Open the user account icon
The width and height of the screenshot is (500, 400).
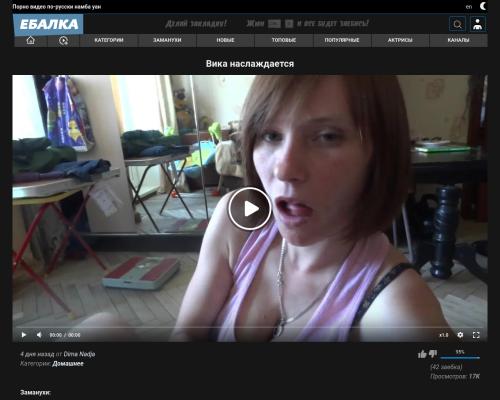(478, 24)
